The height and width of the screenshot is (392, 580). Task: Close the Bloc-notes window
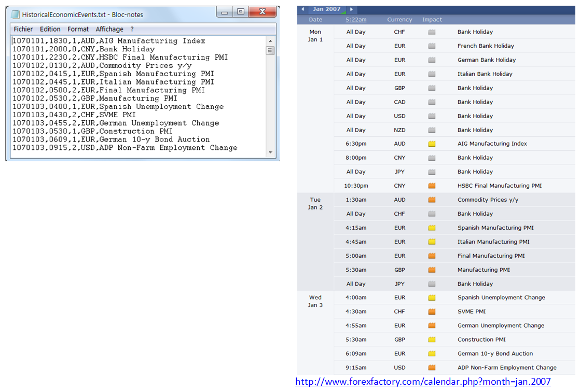tap(263, 12)
